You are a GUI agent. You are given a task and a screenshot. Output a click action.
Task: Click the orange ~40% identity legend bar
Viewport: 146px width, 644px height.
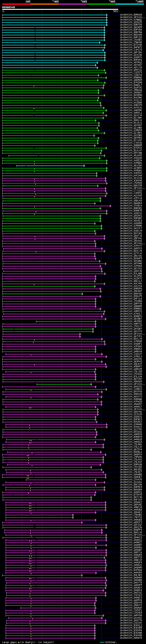click(x=45, y=4)
